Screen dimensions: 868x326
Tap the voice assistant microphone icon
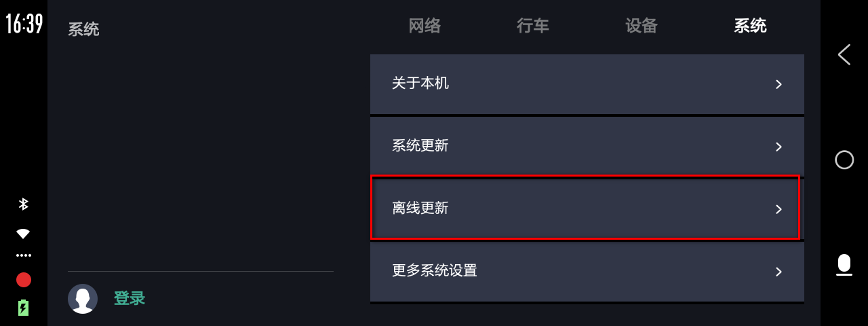pos(844,265)
